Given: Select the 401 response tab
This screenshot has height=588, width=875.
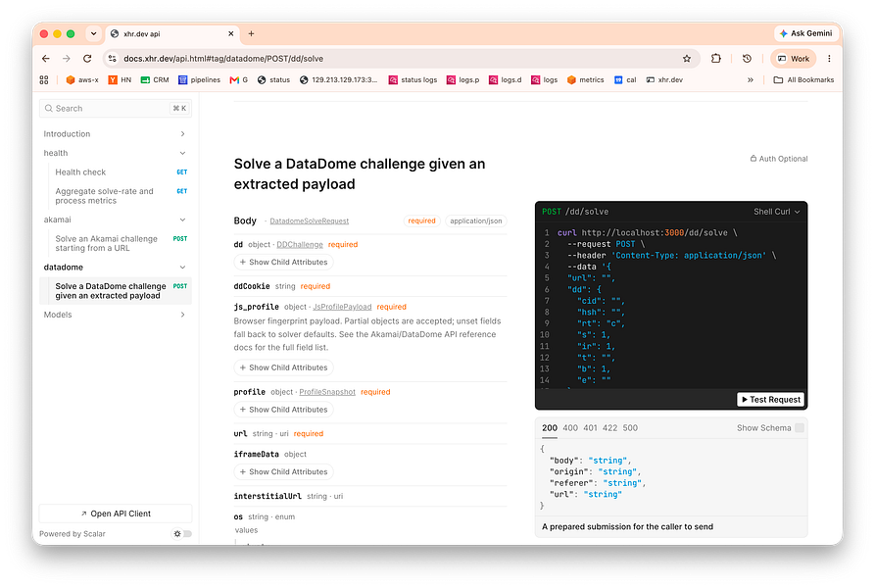Looking at the screenshot, I should tap(591, 428).
